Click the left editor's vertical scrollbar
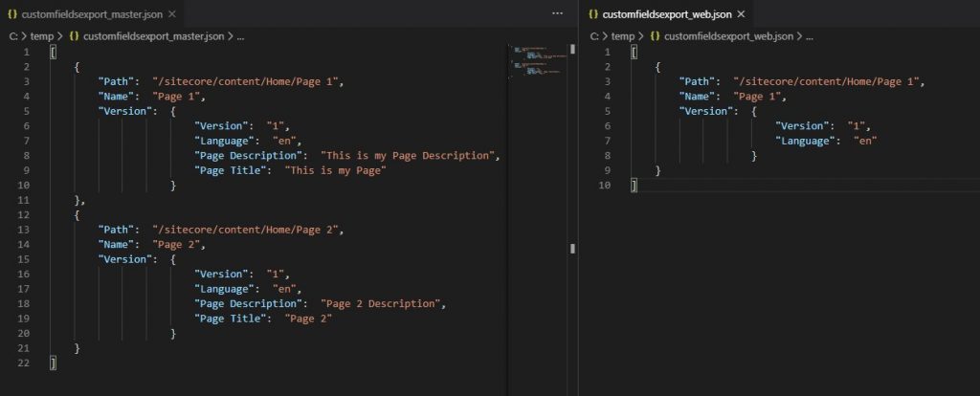 [x=572, y=143]
